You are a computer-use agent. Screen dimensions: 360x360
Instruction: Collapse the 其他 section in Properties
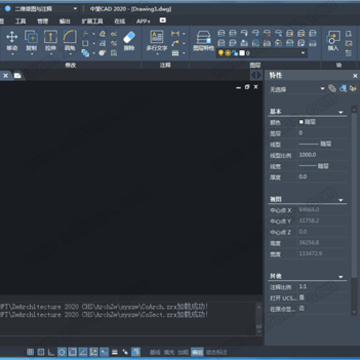[x=341, y=277]
